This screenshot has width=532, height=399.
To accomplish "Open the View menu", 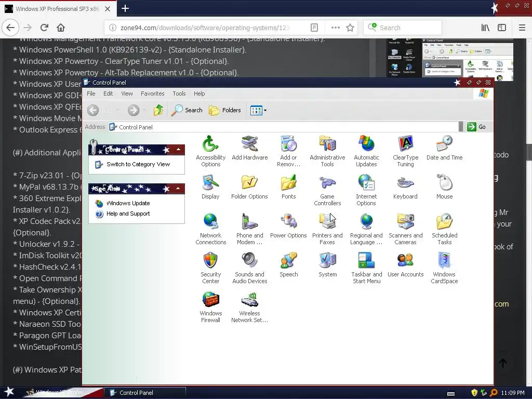I will 127,94.
